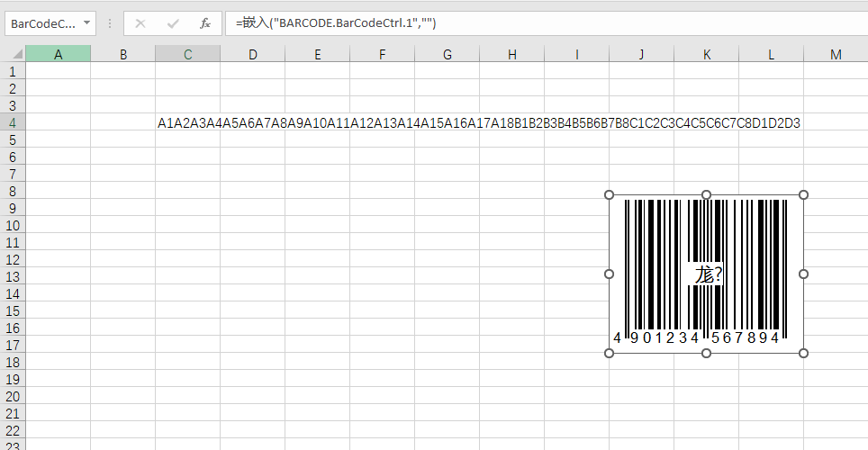Click the formula bar text field
868x450 pixels.
tap(540, 23)
